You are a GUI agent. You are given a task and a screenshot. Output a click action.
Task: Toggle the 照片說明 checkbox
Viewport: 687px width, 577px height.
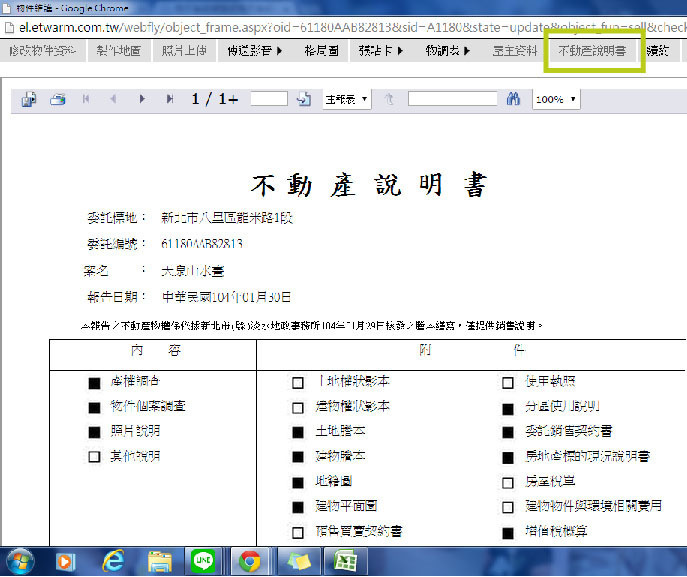coord(94,432)
